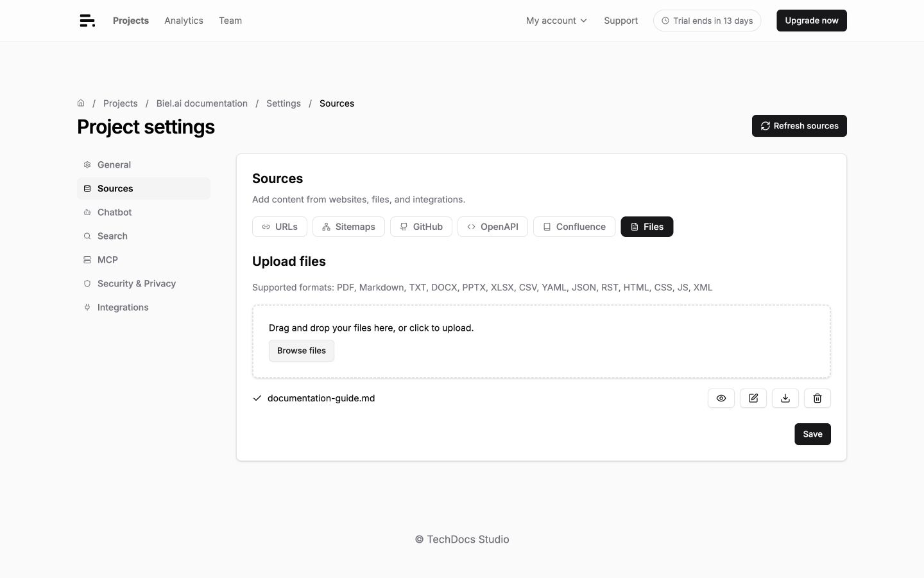Screen dimensions: 924x578
Task: Open Analytics in top navigation
Action: point(184,21)
